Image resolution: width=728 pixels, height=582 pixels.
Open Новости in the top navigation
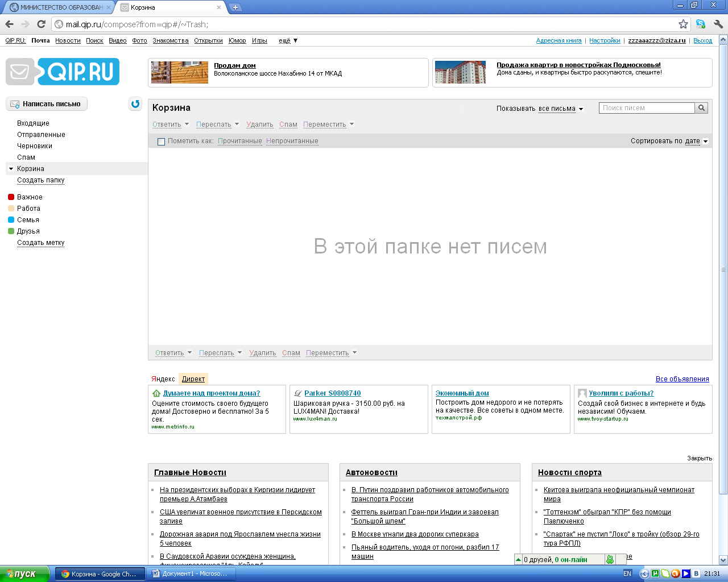pos(68,40)
